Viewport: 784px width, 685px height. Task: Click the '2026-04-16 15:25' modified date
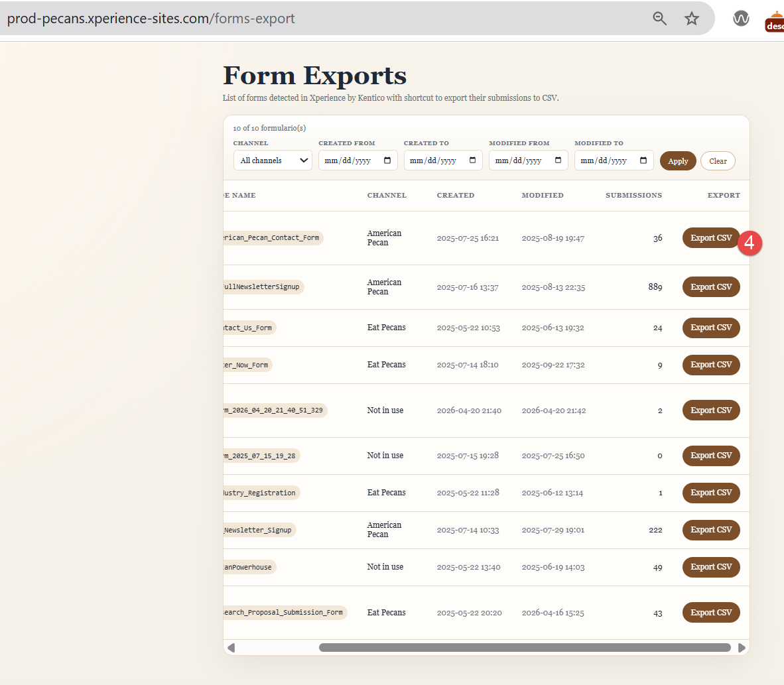tap(553, 613)
